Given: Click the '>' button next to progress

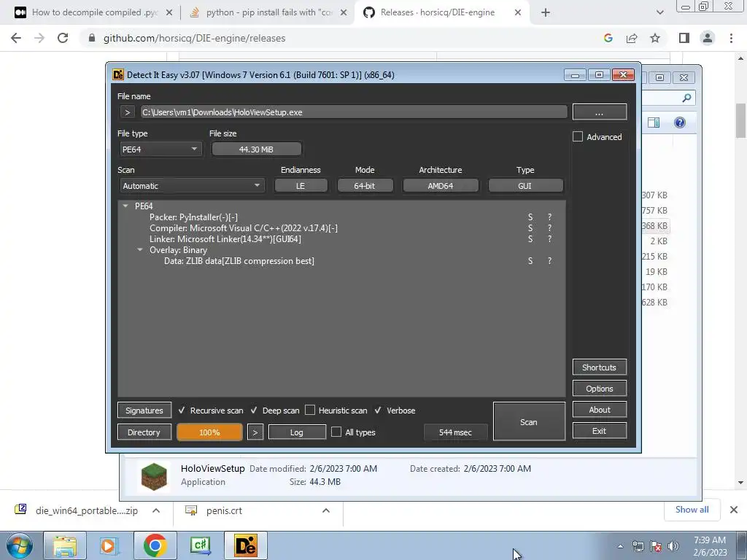Looking at the screenshot, I should pyautogui.click(x=255, y=432).
